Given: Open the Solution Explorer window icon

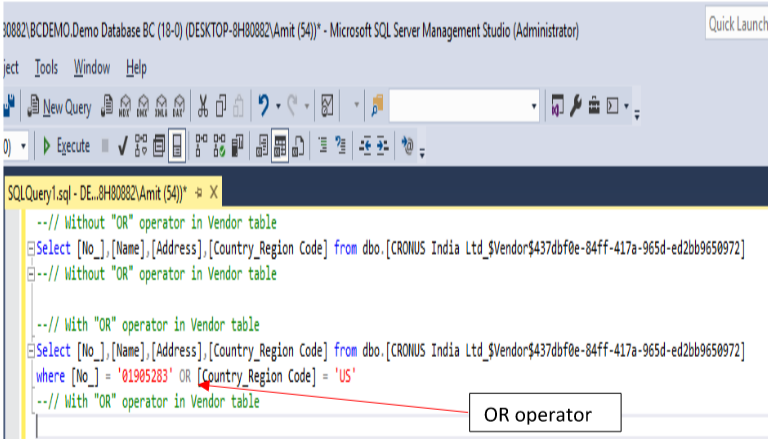Looking at the screenshot, I should coord(557,105).
